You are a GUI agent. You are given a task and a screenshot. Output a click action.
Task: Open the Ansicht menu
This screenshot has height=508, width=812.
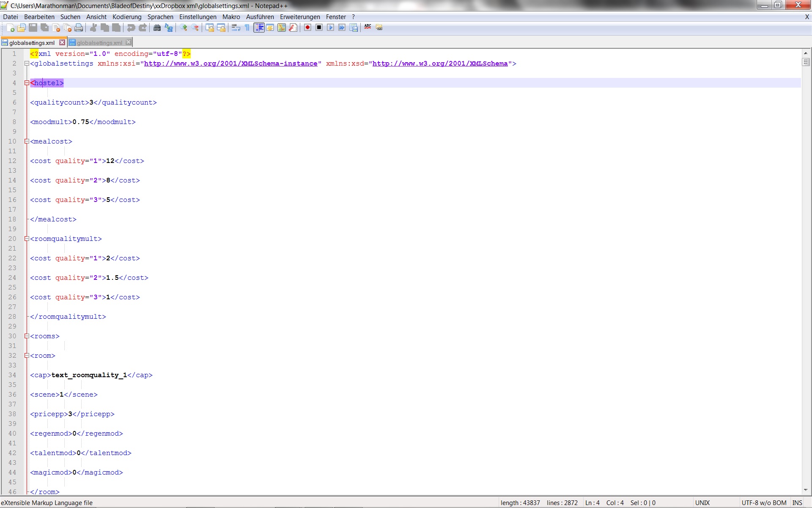[96, 17]
